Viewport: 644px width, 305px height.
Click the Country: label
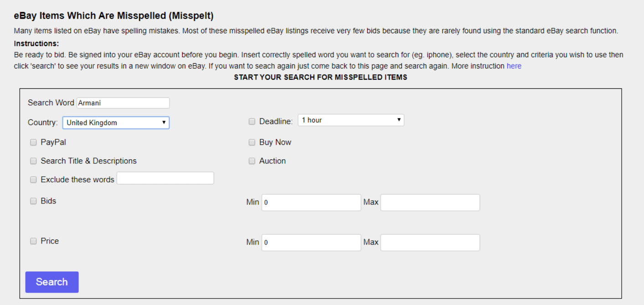point(43,122)
